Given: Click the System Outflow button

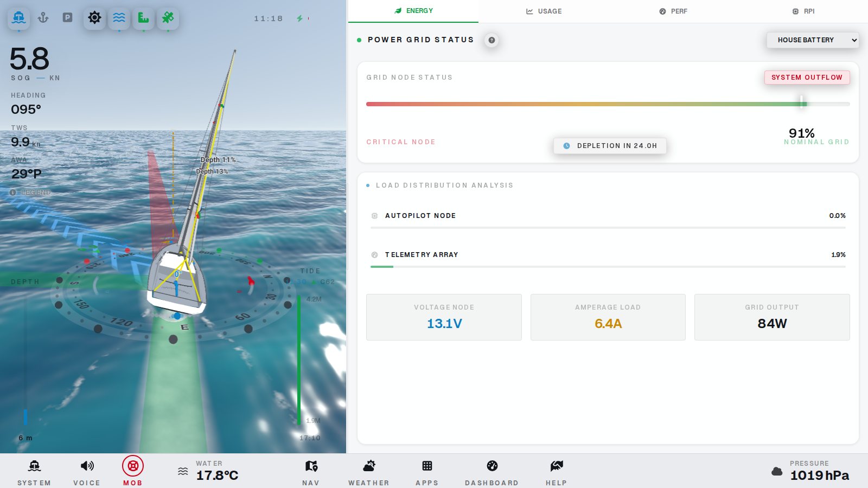Looking at the screenshot, I should (x=807, y=78).
